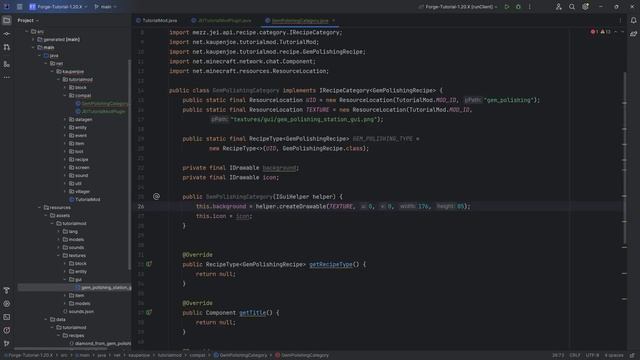Select the screen package in tree

coord(79,168)
